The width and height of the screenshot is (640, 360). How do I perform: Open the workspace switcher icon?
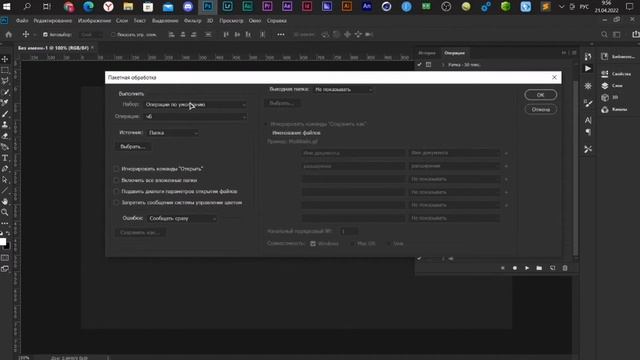617,35
